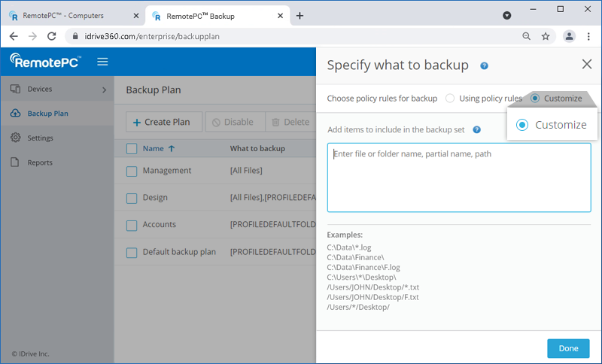Click the hamburger menu icon beside RemotePC logo
The image size is (602, 364).
click(x=102, y=62)
